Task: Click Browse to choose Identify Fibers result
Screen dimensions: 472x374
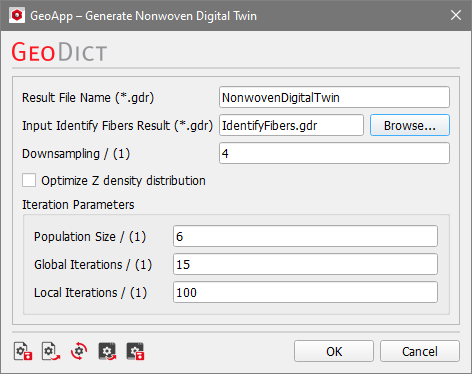Action: 410,125
